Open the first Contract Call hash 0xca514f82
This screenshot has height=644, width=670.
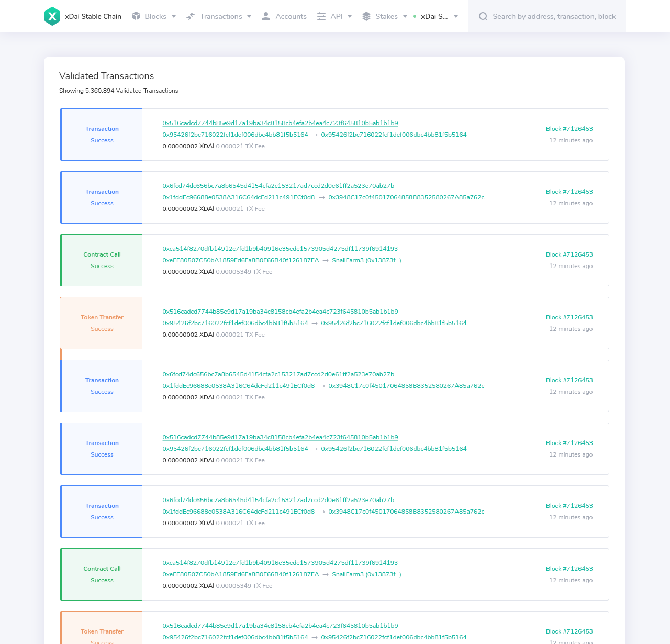coord(280,249)
